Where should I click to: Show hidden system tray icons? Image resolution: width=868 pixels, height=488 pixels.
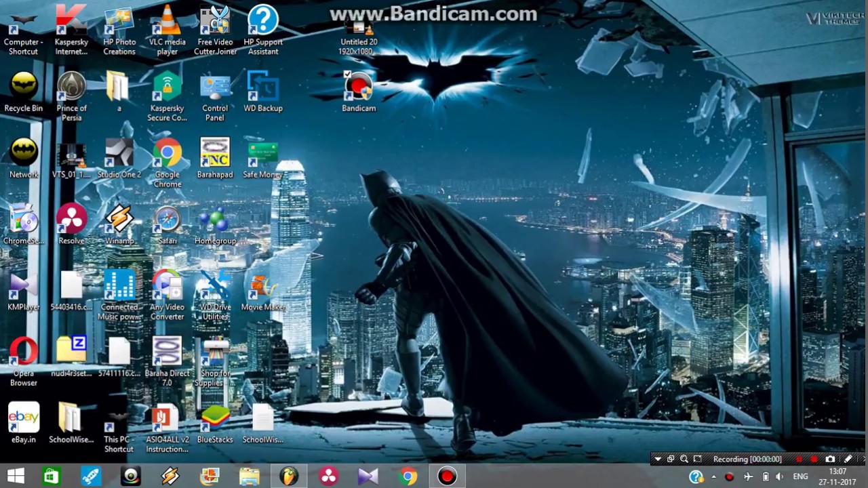[713, 476]
